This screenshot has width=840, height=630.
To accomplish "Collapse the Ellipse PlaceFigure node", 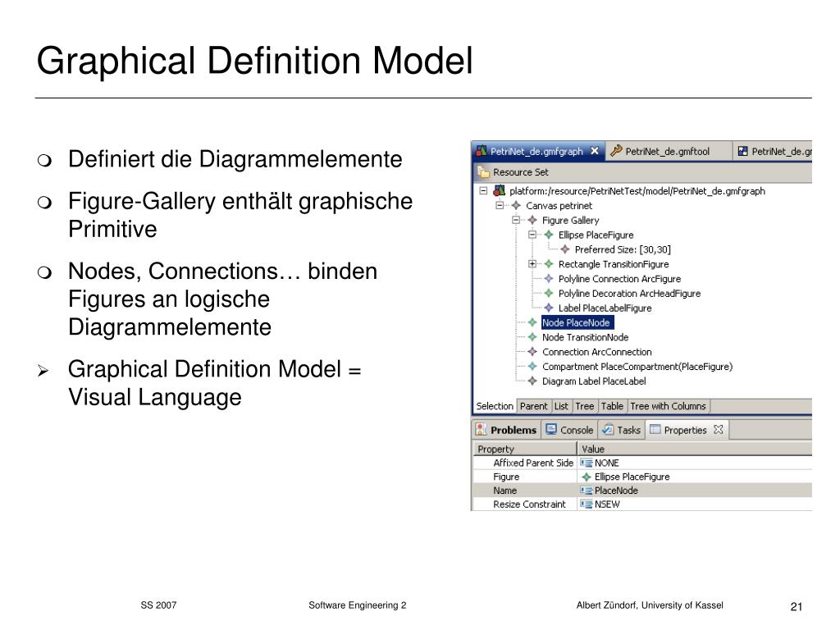I will click(x=532, y=235).
